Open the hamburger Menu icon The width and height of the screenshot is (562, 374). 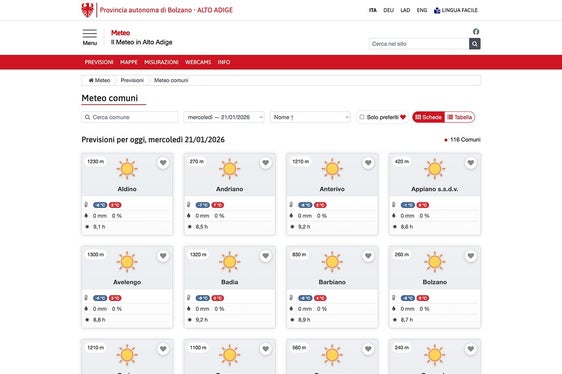pos(90,34)
